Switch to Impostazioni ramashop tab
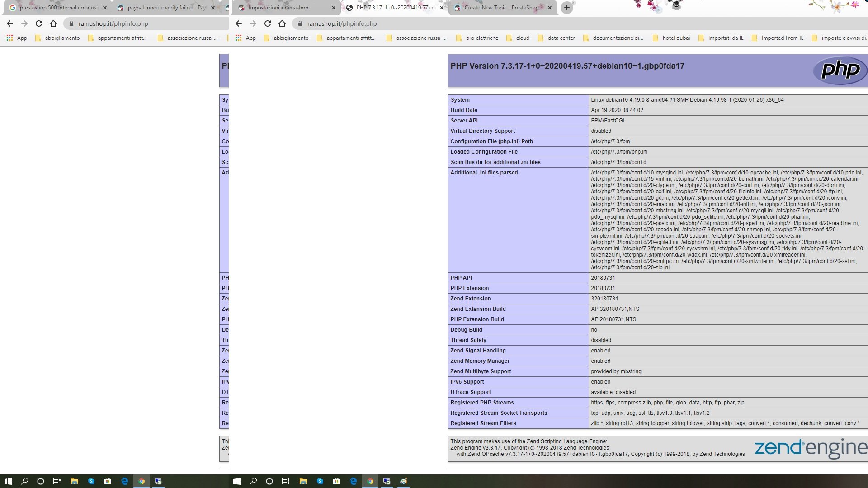 click(278, 8)
